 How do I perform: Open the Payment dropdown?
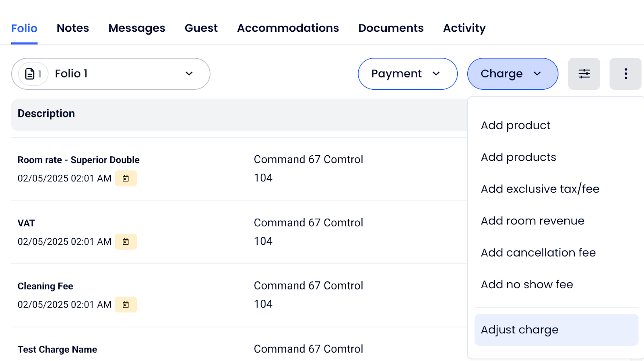(407, 74)
